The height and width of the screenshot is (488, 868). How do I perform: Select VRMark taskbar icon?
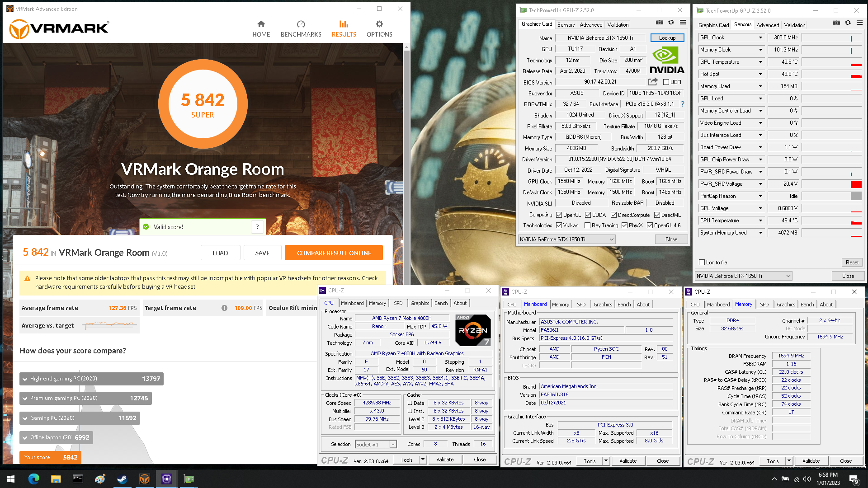144,479
